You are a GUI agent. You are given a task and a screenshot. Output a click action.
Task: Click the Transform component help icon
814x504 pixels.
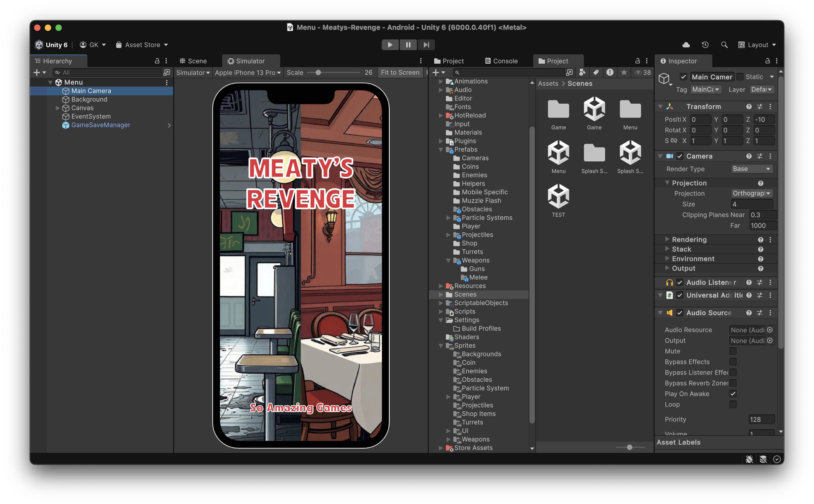click(749, 107)
